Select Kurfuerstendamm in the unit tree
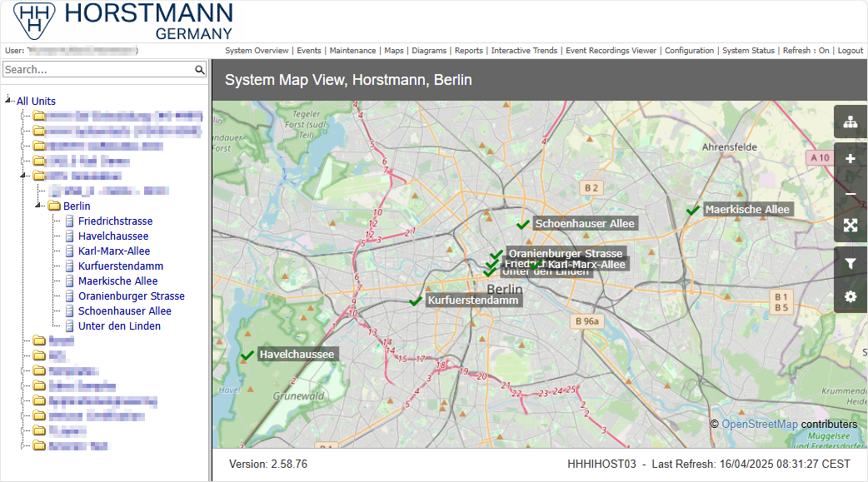Image resolution: width=868 pixels, height=482 pixels. (121, 266)
